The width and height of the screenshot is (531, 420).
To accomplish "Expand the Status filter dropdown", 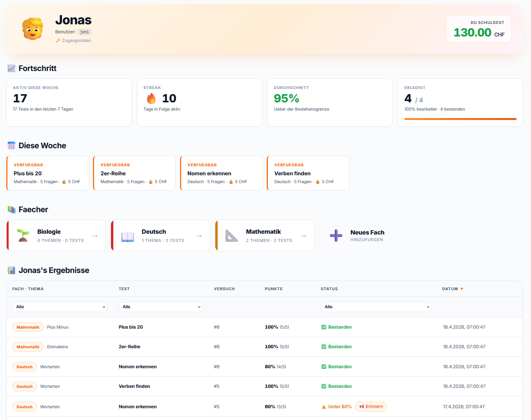I will coord(376,307).
